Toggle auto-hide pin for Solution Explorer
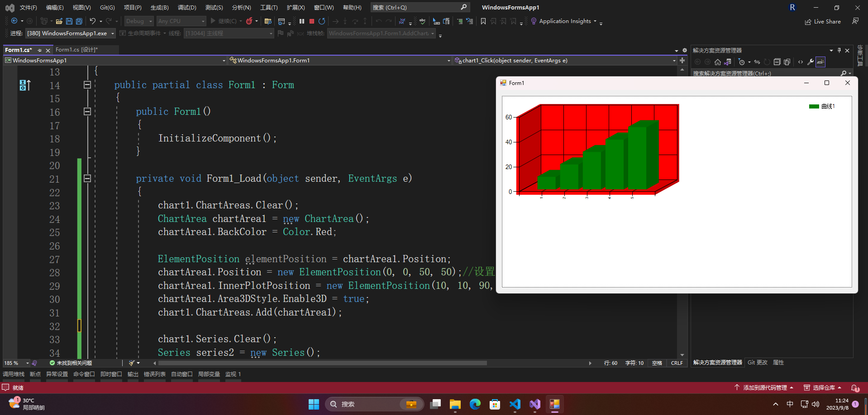This screenshot has height=415, width=868. pyautogui.click(x=839, y=50)
